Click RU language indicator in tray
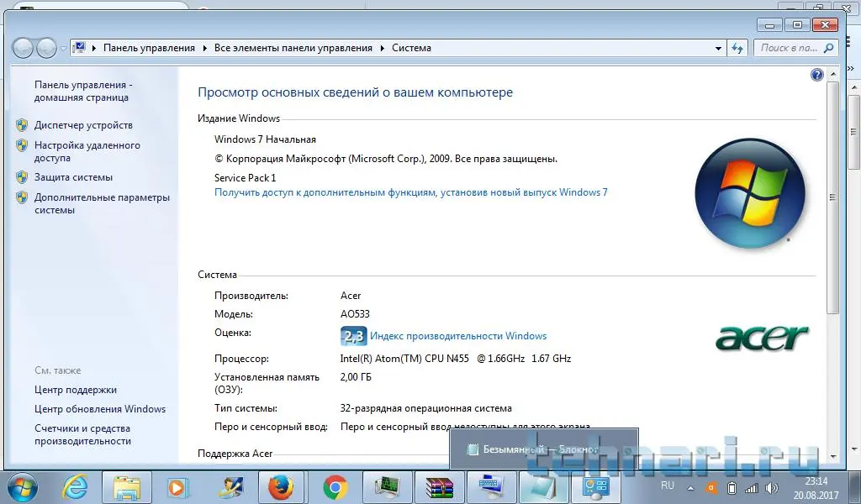 667,486
